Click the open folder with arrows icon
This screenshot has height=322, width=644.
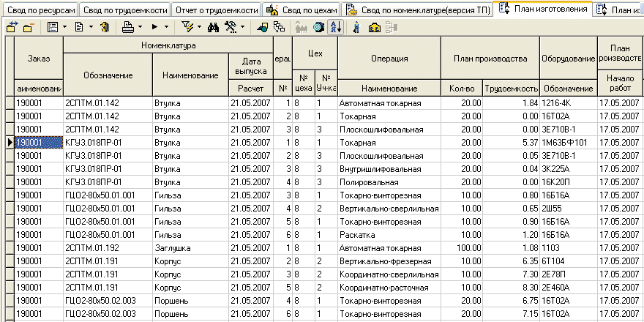(x=12, y=27)
